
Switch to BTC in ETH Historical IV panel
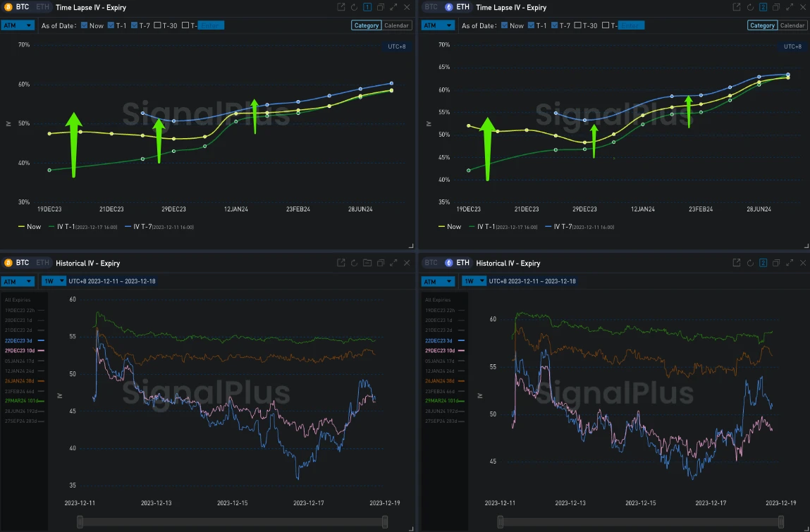point(431,263)
